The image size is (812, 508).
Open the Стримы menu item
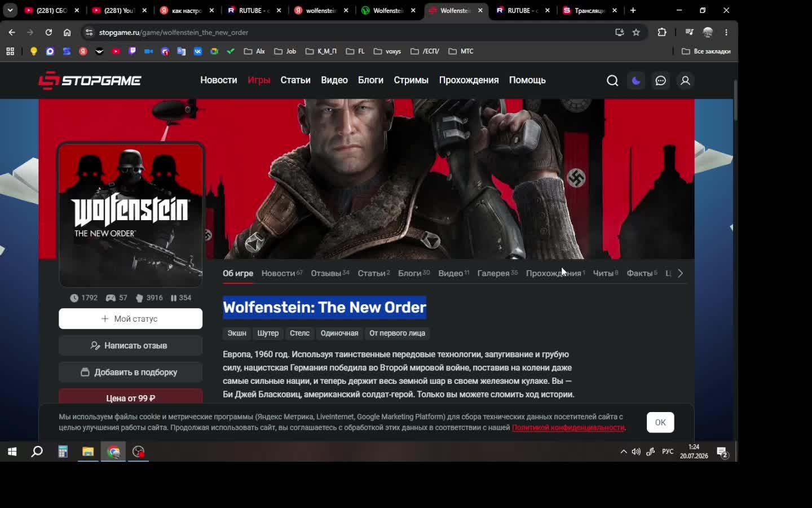(411, 80)
